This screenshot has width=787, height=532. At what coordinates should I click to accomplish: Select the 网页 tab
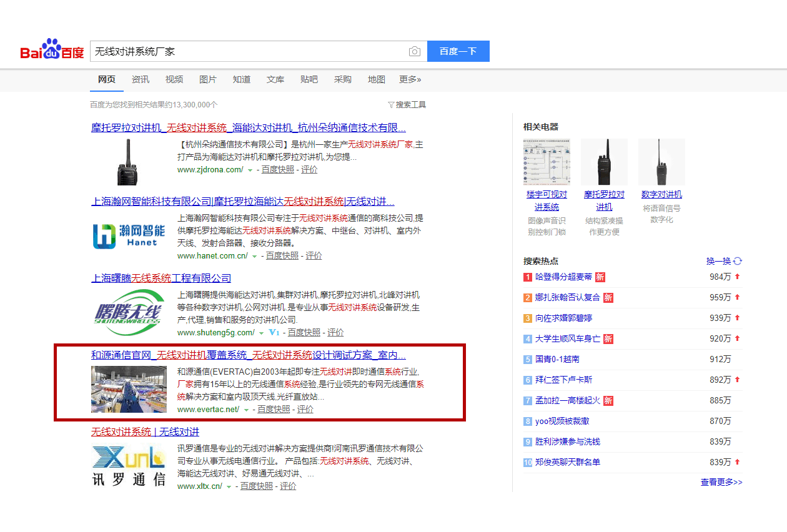(x=107, y=79)
